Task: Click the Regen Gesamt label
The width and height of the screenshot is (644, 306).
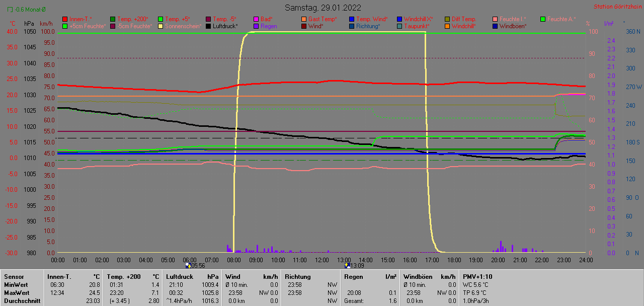Action: point(355,300)
